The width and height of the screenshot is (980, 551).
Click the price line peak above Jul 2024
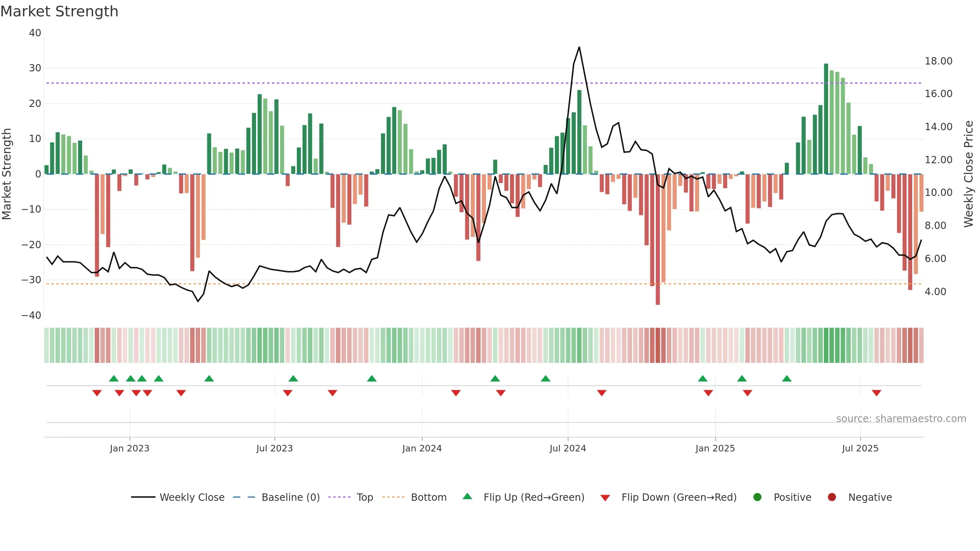(x=579, y=47)
